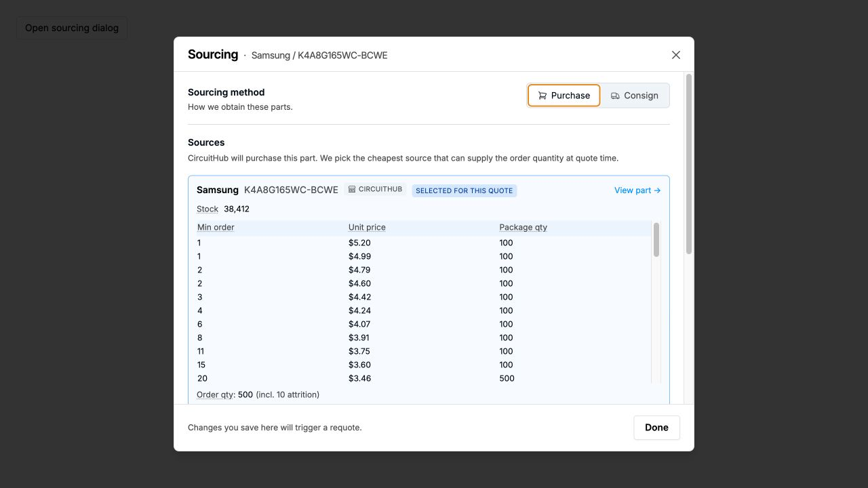Select the Purchase sourcing method
This screenshot has width=868, height=488.
click(564, 96)
